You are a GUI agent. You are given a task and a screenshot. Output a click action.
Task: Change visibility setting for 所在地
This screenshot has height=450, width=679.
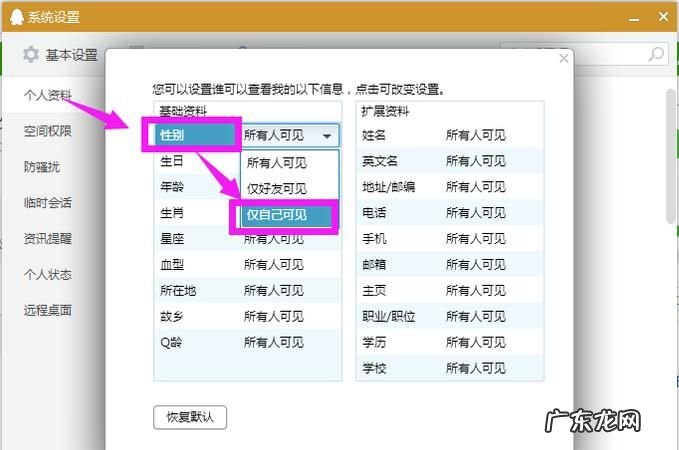coord(274,290)
